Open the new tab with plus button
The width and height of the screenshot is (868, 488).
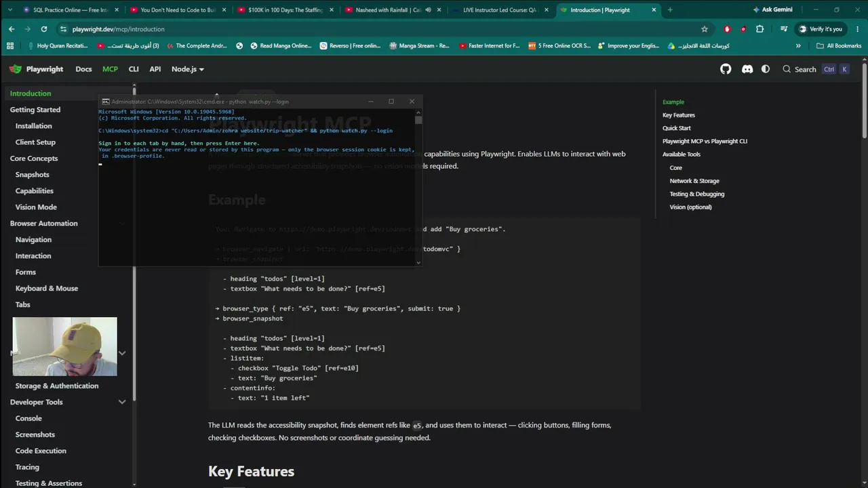click(x=670, y=10)
